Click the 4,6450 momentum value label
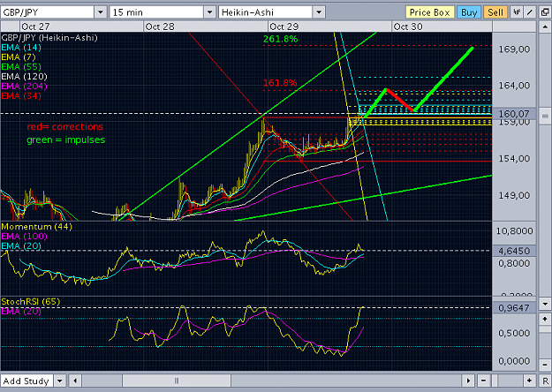This screenshot has width=552, height=392. click(514, 251)
